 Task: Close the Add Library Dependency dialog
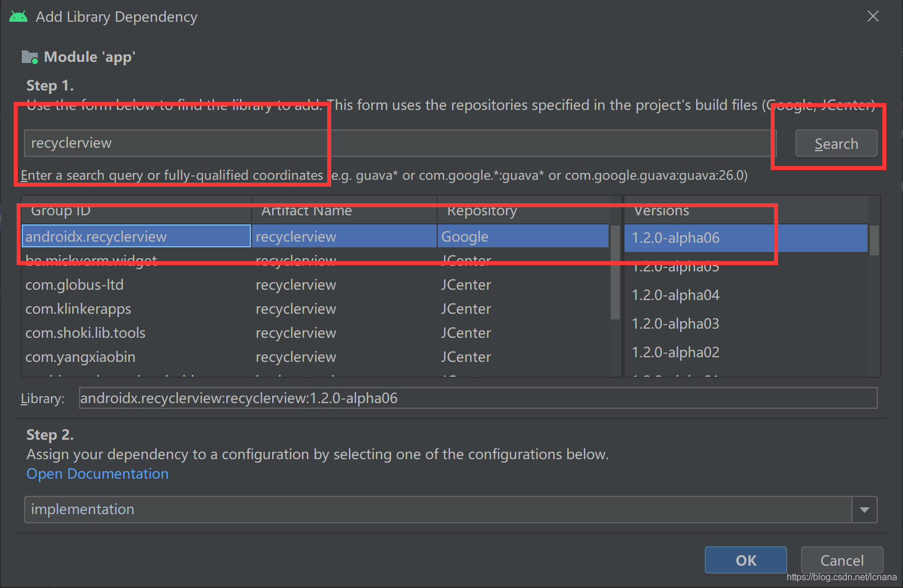tap(873, 16)
